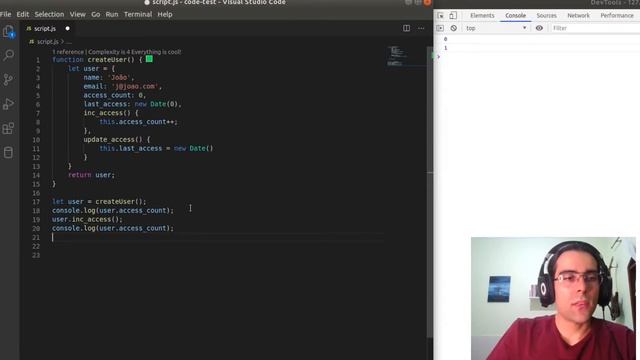Split the editor to the right
The image size is (640, 360).
[407, 28]
